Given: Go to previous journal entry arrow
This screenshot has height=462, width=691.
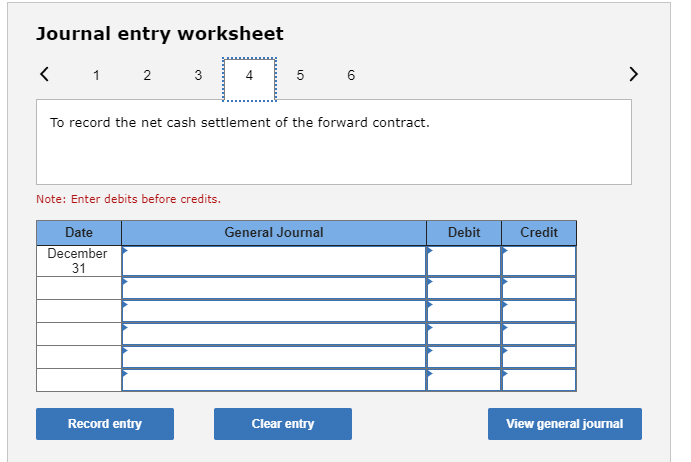Looking at the screenshot, I should [x=44, y=74].
